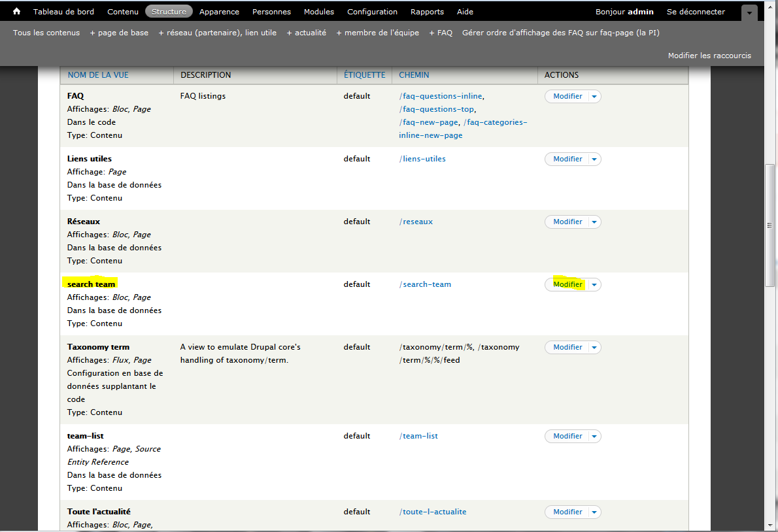Screen dimensions: 778x532
Task: Click Se déconnecter to log out
Action: 696,12
